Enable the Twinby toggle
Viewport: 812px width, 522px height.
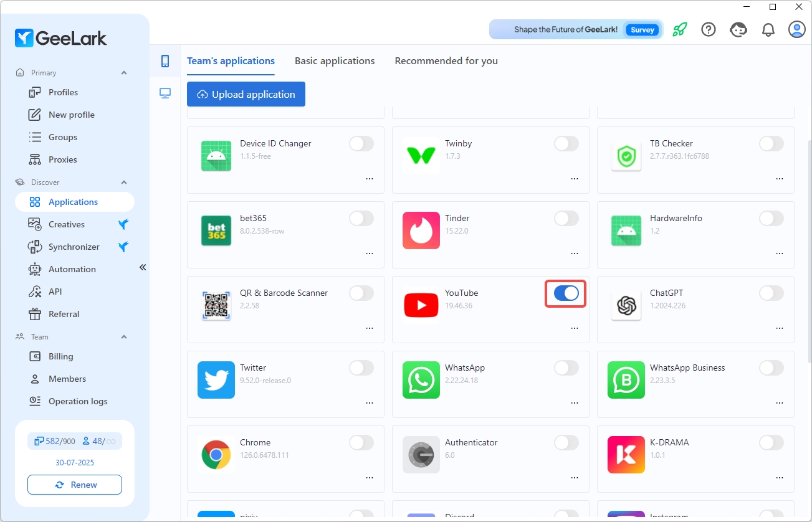coord(566,144)
